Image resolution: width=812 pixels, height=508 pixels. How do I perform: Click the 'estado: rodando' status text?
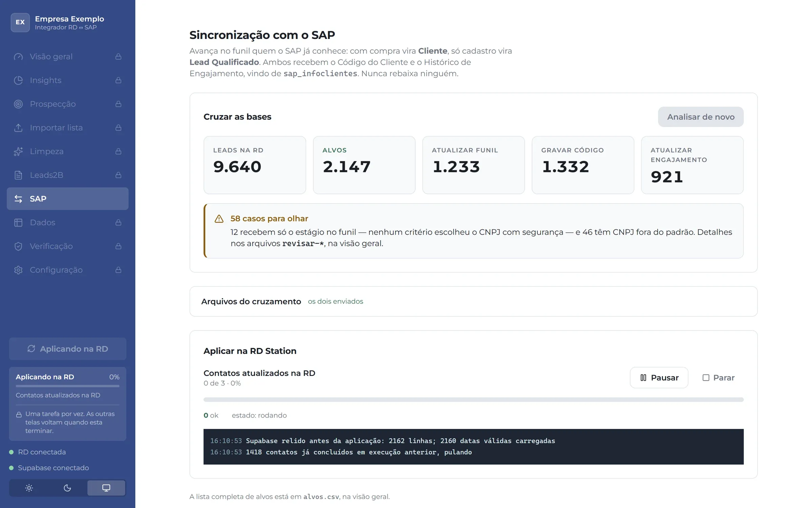click(259, 416)
